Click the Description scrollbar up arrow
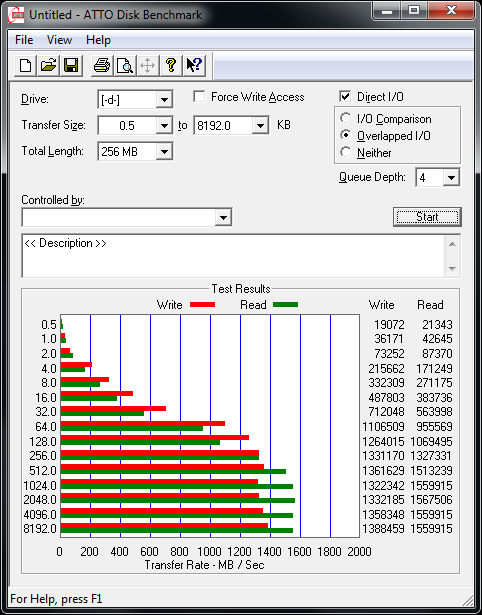The width and height of the screenshot is (482, 615). click(x=452, y=244)
